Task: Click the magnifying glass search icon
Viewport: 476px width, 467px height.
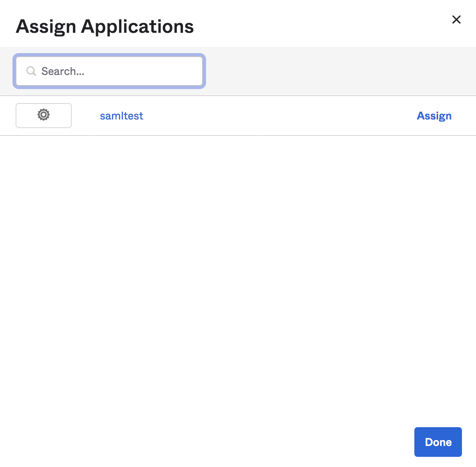Action: tap(31, 71)
